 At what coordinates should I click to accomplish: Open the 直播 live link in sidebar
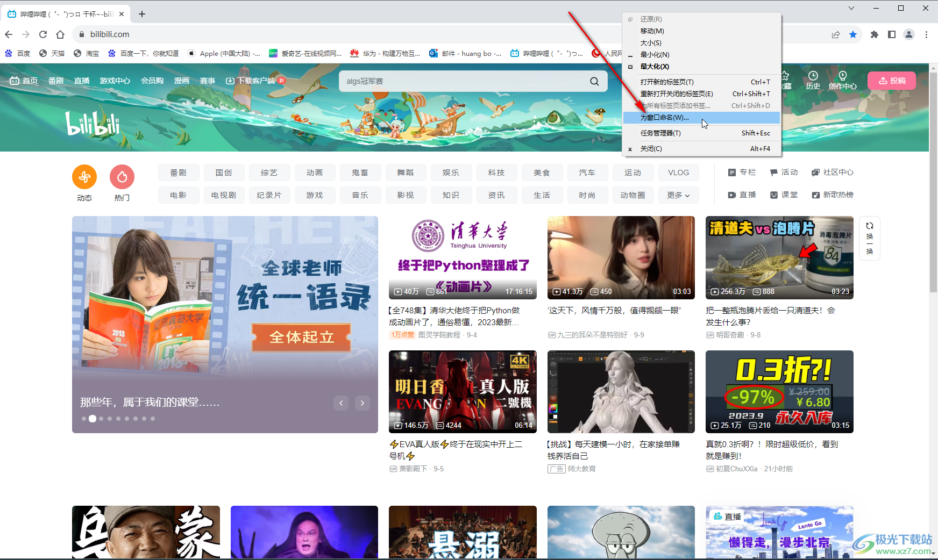tap(742, 195)
